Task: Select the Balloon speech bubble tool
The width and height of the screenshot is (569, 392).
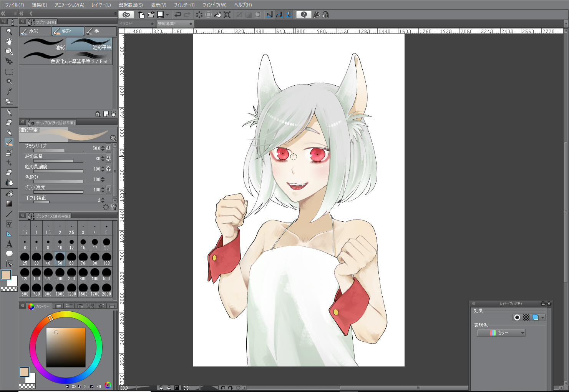Action: click(9, 254)
